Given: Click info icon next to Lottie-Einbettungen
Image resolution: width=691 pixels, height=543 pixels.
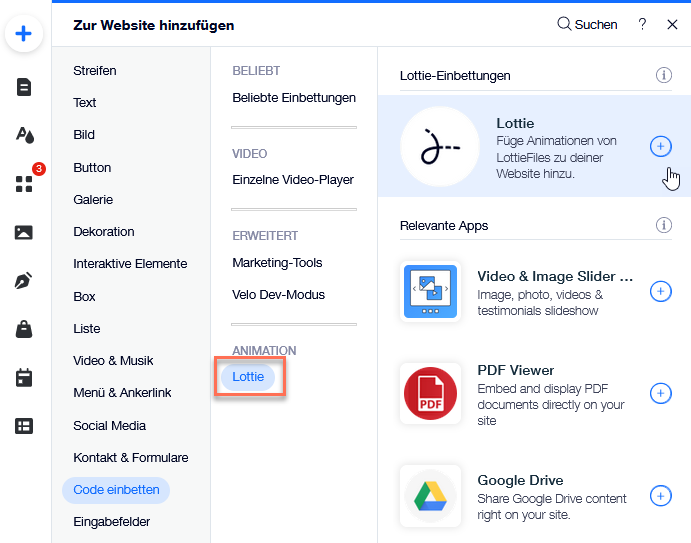Looking at the screenshot, I should tap(664, 75).
